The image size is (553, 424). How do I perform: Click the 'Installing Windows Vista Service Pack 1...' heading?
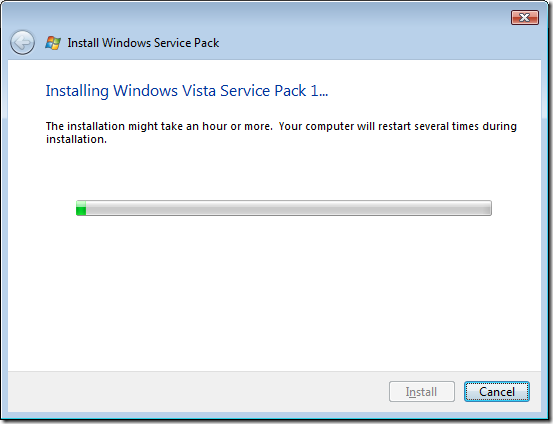187,91
